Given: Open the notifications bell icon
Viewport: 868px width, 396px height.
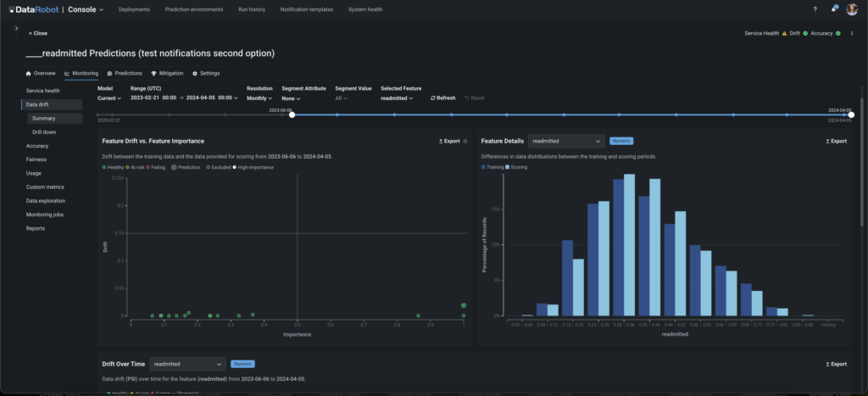Looking at the screenshot, I should click(834, 9).
